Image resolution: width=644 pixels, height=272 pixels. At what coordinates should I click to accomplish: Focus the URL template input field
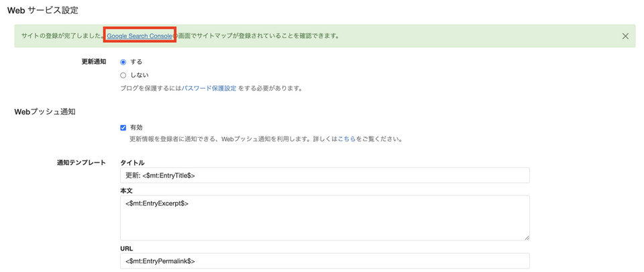pyautogui.click(x=325, y=261)
